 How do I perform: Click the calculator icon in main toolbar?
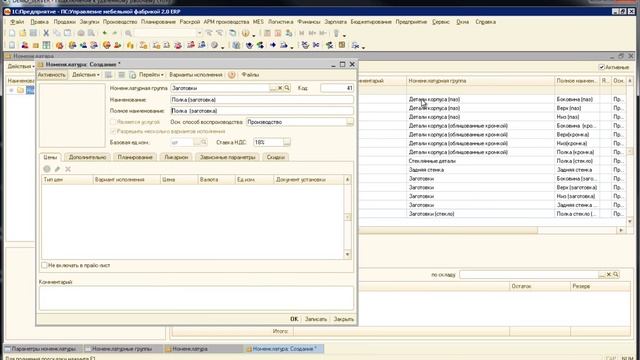(267, 33)
